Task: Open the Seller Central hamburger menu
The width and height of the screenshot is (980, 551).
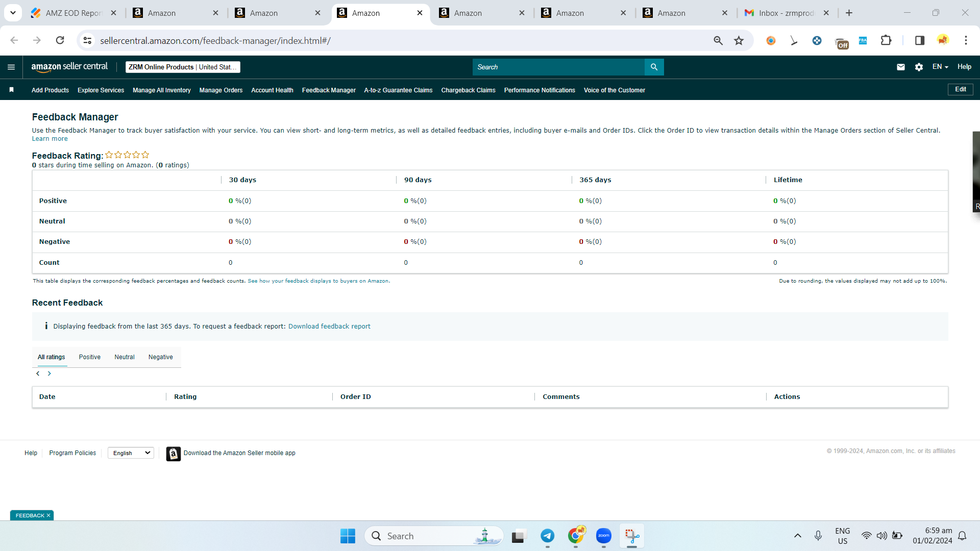Action: (x=11, y=67)
